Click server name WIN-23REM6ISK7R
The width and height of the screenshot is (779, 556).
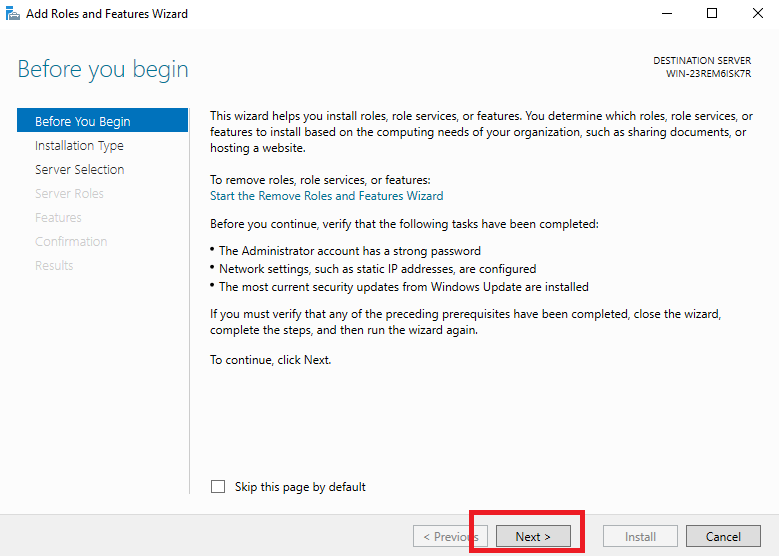[x=708, y=74]
